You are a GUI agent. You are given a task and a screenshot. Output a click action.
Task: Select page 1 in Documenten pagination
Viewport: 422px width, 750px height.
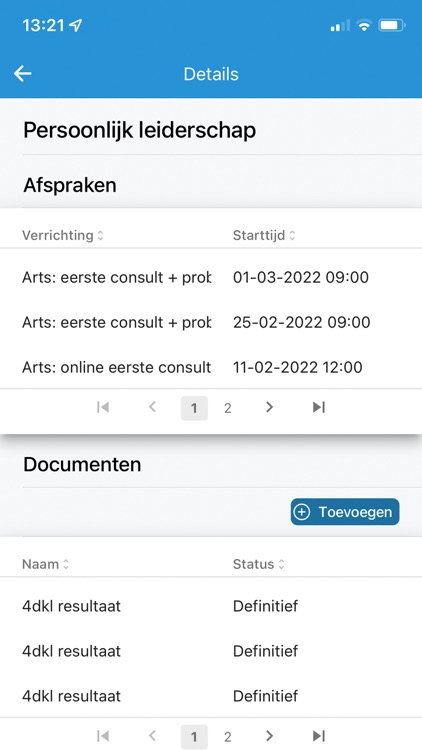pos(194,737)
